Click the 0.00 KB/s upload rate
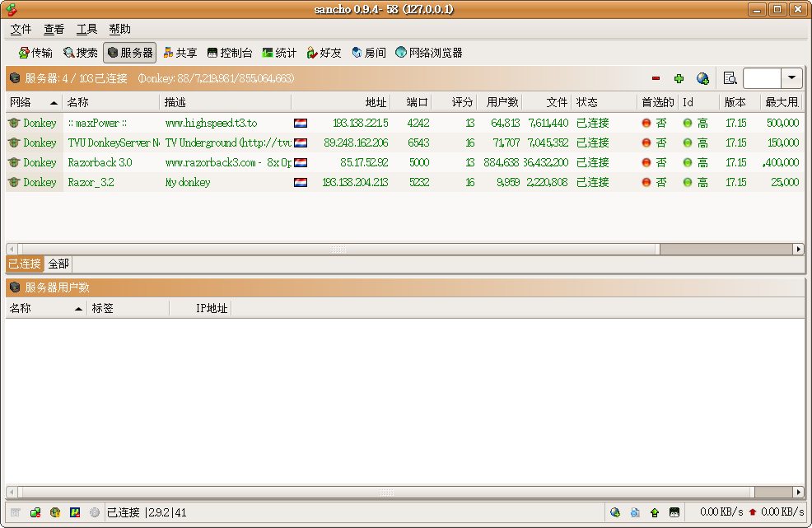Viewport: 812px width, 528px height. [782, 512]
